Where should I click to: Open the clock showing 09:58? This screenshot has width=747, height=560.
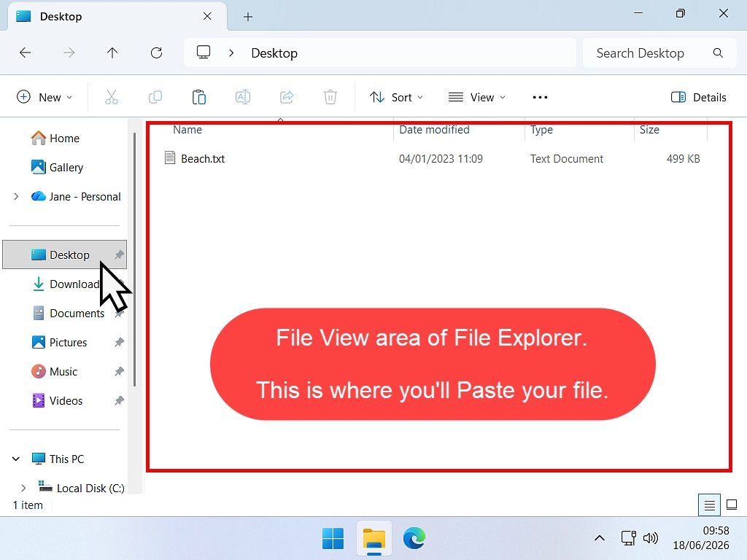click(x=701, y=538)
